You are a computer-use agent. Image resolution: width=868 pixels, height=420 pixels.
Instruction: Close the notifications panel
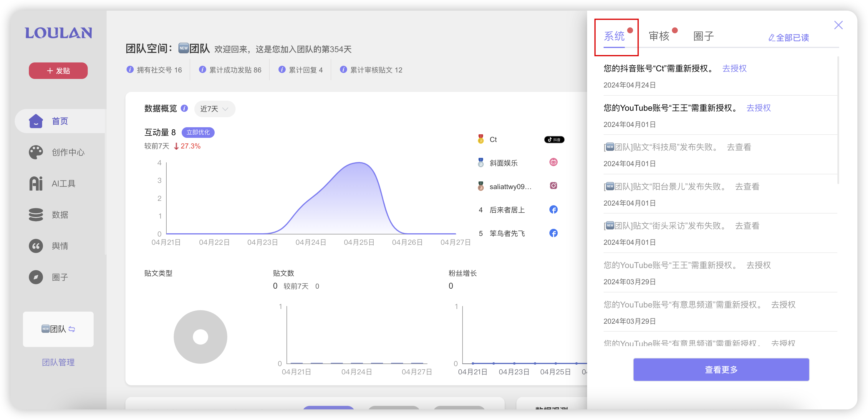(838, 25)
